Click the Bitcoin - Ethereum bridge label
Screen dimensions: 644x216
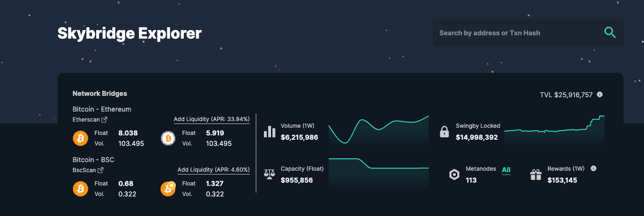[101, 109]
